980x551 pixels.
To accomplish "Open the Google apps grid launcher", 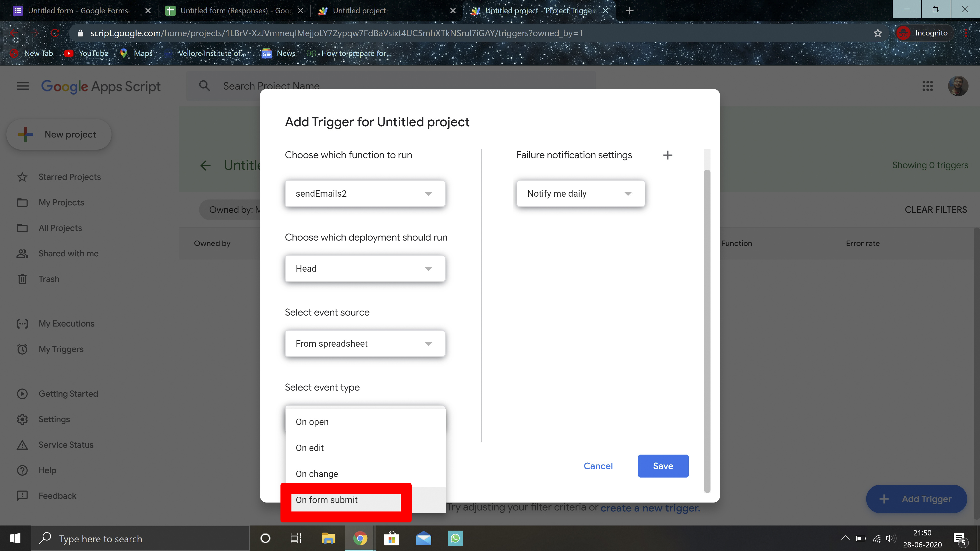I will pos(927,86).
